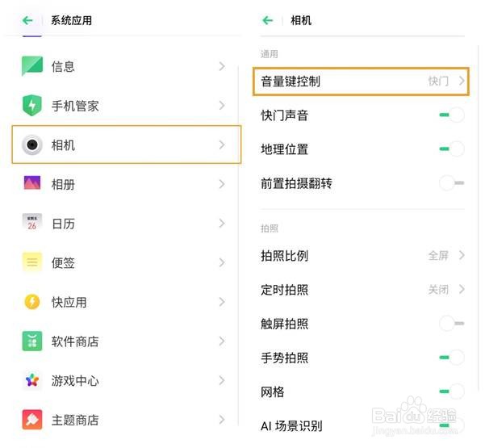Select the Theme Store (主题商店) entry

(121, 420)
